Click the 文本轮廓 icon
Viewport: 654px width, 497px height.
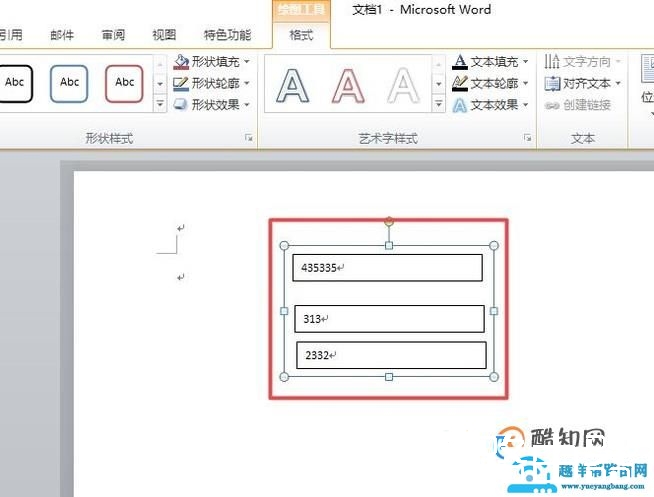460,84
